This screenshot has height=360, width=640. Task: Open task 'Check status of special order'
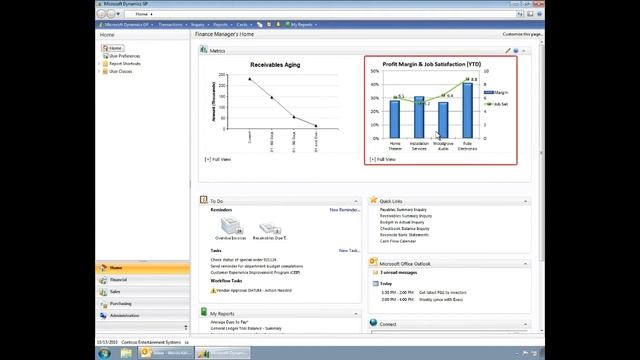pyautogui.click(x=243, y=260)
